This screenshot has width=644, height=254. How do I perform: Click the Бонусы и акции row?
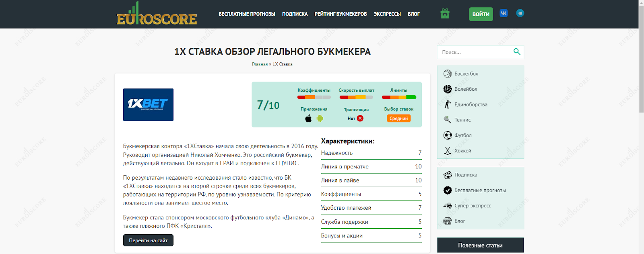click(x=371, y=236)
